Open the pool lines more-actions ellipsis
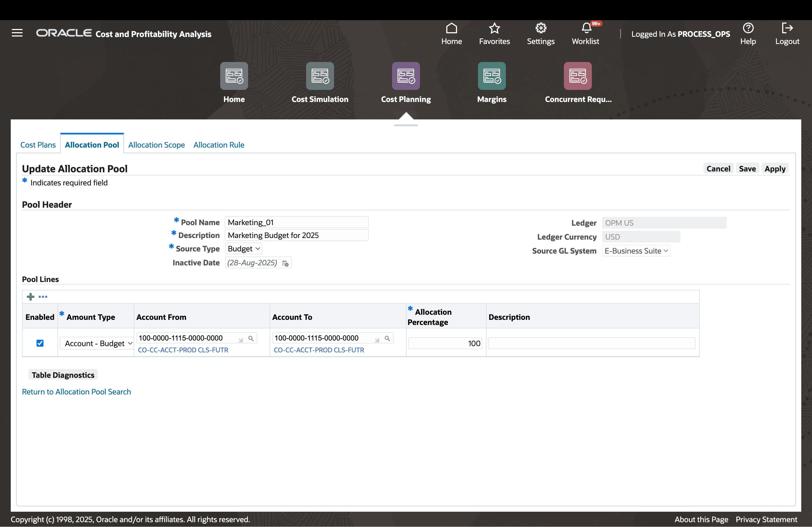This screenshot has width=812, height=527. click(x=43, y=297)
